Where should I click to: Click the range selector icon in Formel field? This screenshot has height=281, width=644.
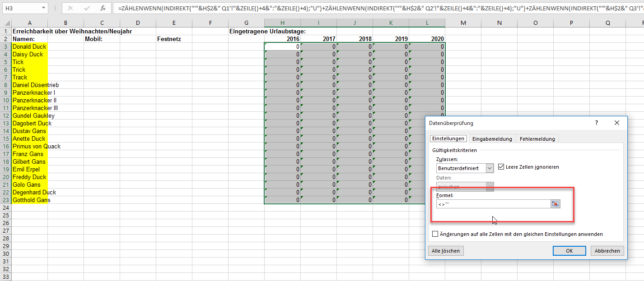555,204
